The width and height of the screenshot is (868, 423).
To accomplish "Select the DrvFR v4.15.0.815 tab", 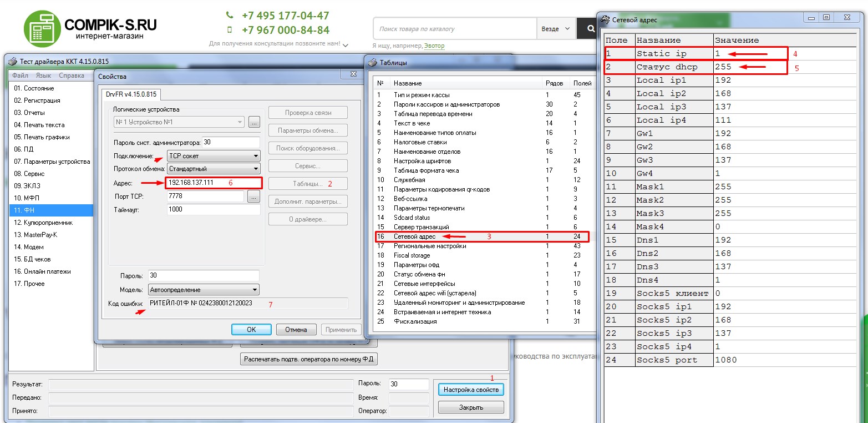I will tap(131, 94).
